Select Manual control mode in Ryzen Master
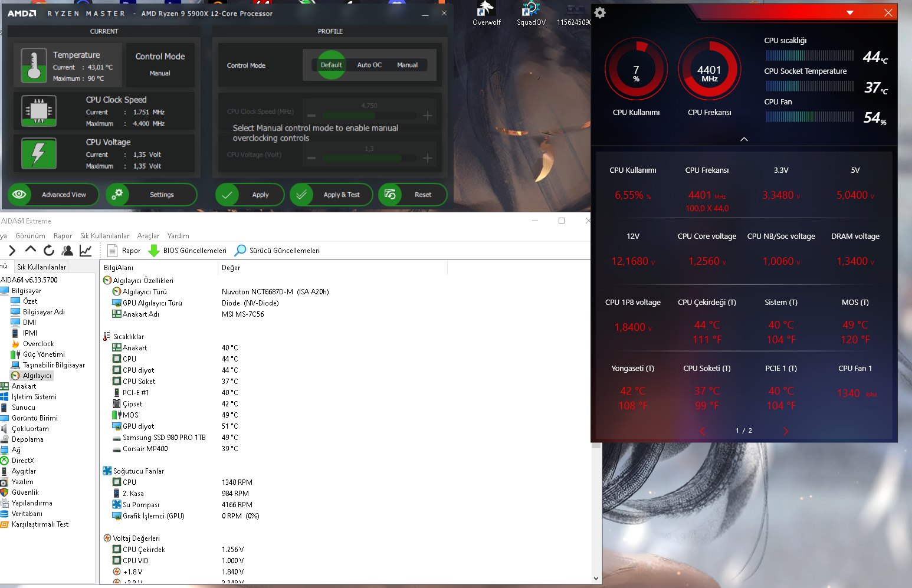The height and width of the screenshot is (588, 912). coord(407,65)
